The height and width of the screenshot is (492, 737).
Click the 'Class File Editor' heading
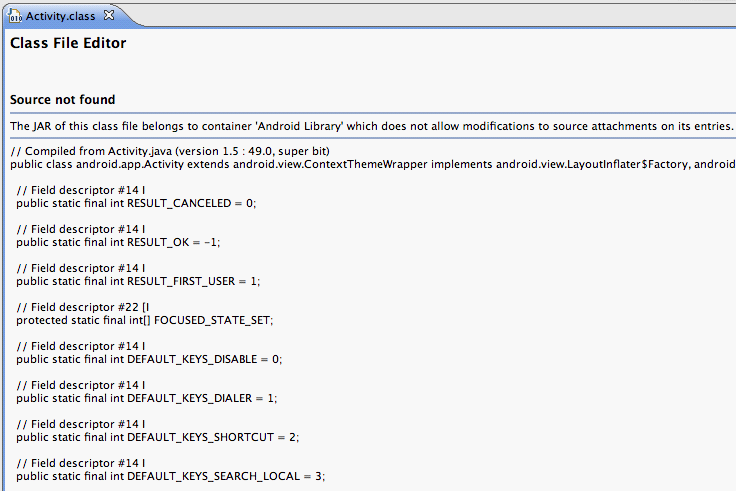point(68,43)
